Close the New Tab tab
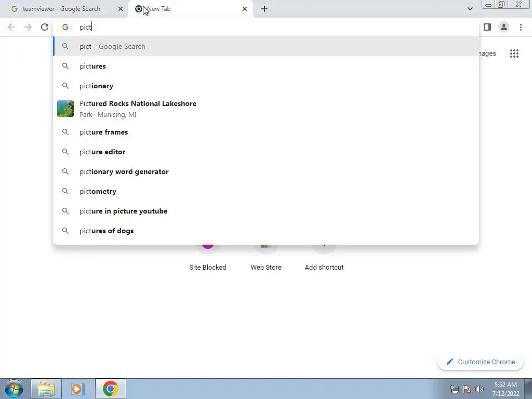The height and width of the screenshot is (399, 532). tap(245, 9)
